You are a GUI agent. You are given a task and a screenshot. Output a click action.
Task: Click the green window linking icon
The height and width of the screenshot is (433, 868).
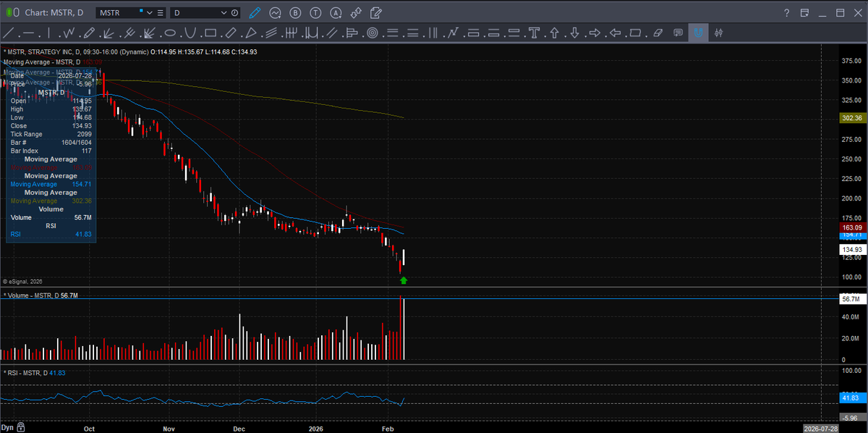click(8, 12)
